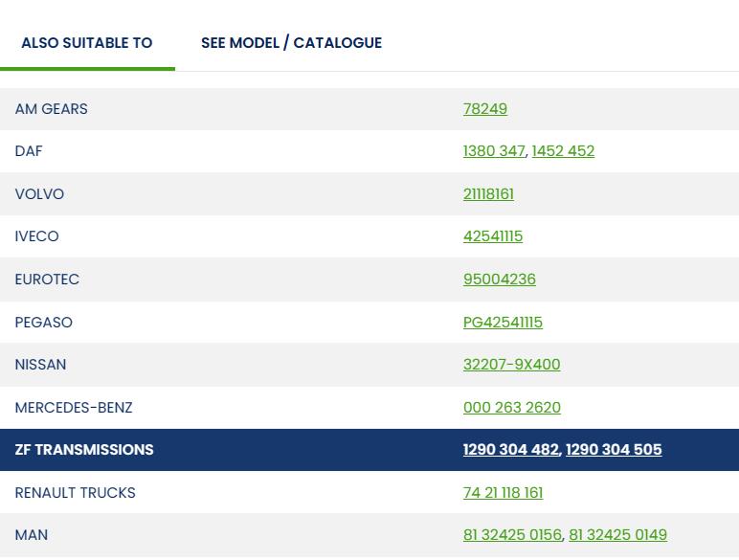Open AM Gears part number 78249

484,109
